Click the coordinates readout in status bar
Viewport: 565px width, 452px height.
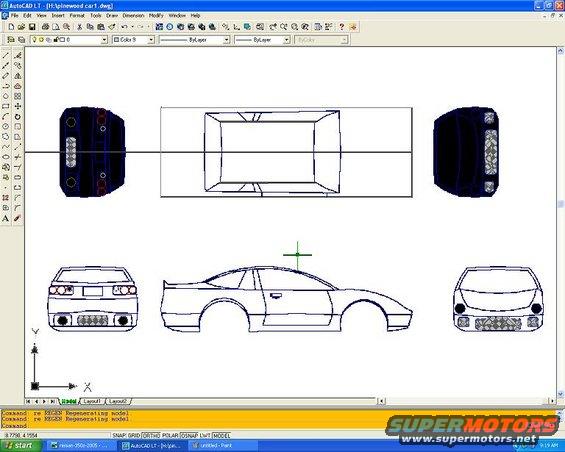(x=22, y=435)
